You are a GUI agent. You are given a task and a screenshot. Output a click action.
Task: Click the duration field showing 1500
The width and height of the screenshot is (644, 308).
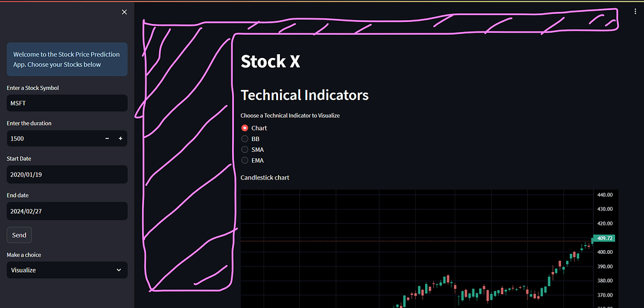coord(54,139)
